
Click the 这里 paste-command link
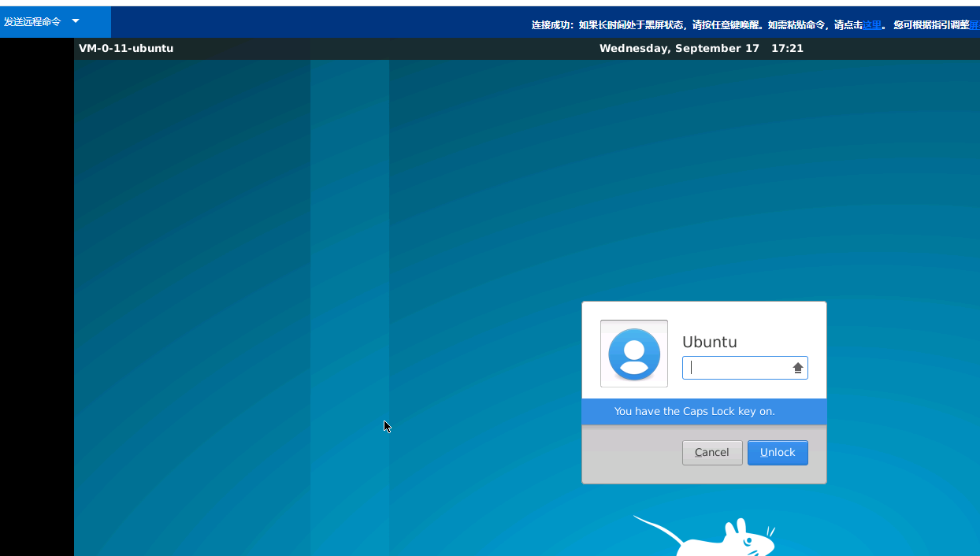coord(871,25)
